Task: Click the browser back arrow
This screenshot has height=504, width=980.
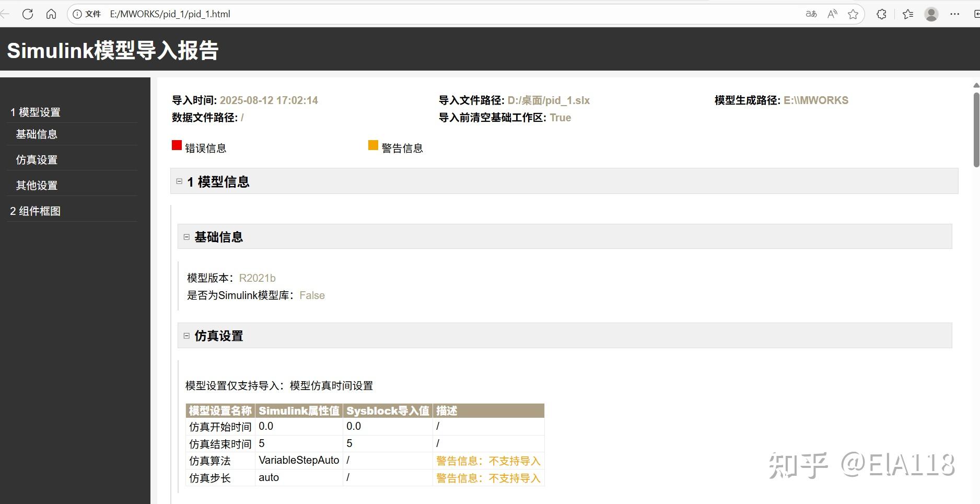Action: (x=5, y=14)
